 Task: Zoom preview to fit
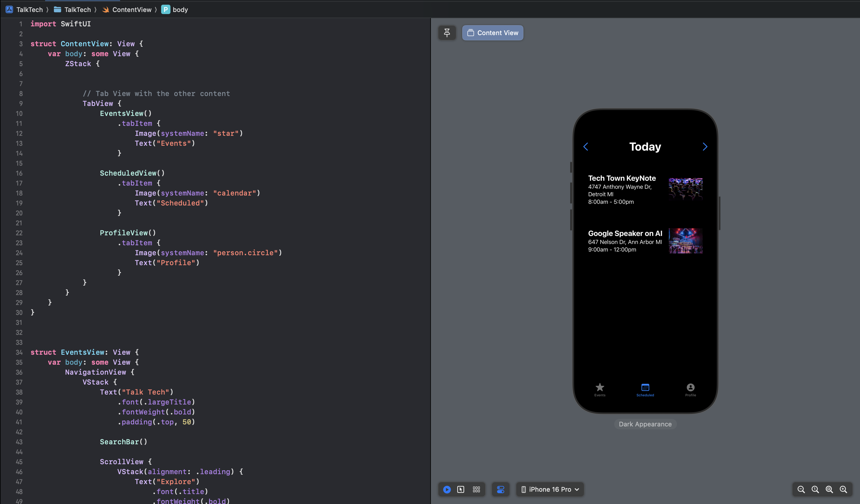coord(829,489)
